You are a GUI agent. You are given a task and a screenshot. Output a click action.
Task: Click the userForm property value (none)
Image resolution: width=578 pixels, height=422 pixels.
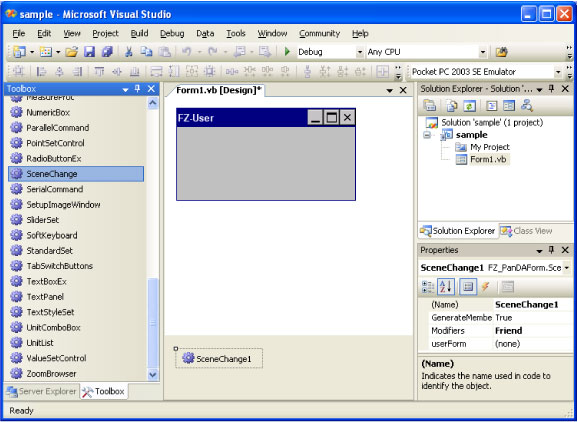point(533,344)
